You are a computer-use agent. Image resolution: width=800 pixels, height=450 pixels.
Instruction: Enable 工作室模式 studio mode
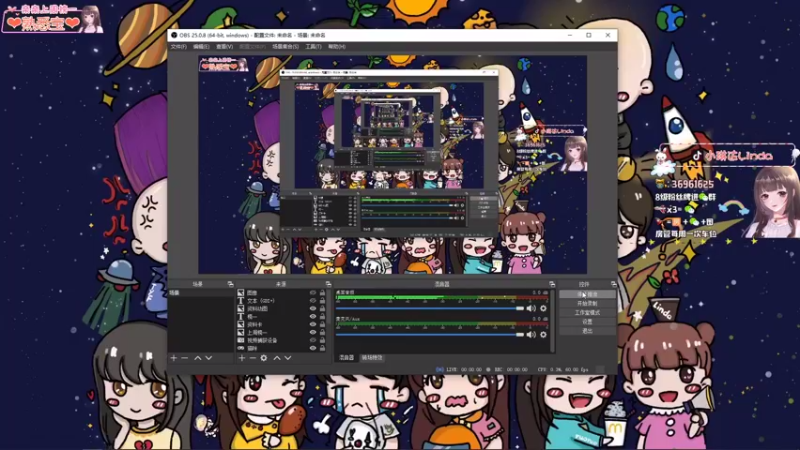click(x=587, y=313)
